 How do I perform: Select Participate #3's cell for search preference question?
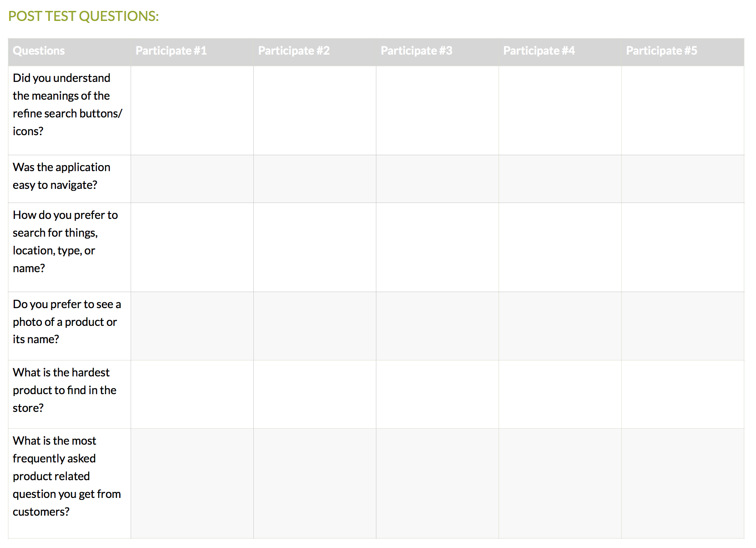click(x=437, y=247)
